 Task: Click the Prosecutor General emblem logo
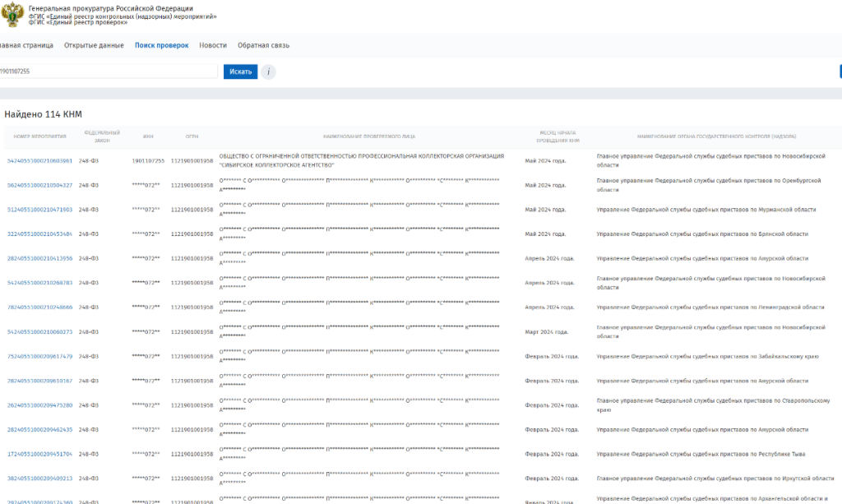coord(12,14)
